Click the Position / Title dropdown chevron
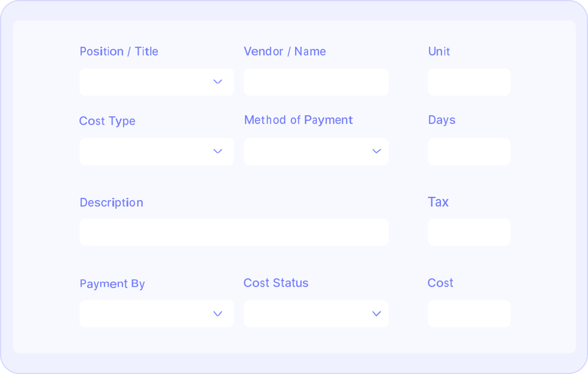The image size is (588, 374). [x=218, y=81]
